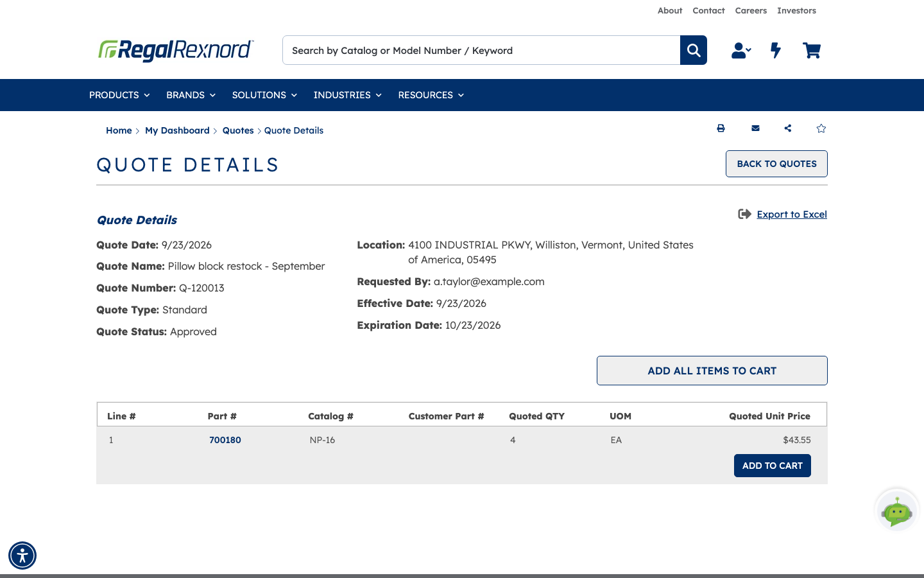Add part 700180 to cart
The height and width of the screenshot is (578, 924).
(773, 466)
